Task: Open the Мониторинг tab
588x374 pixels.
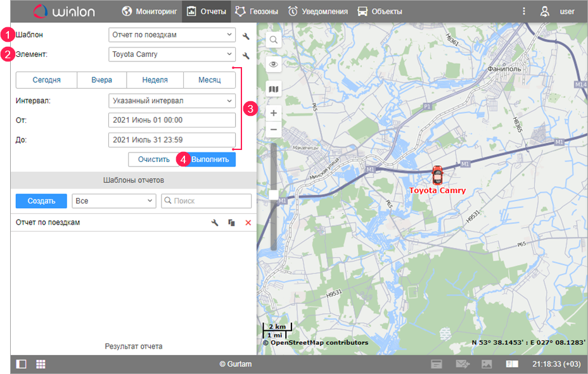Action: click(150, 11)
